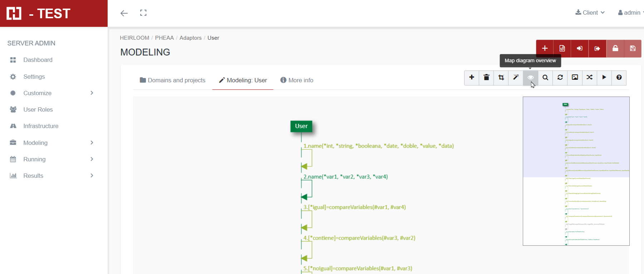
Task: Click the diagram overview minimap thumbnail
Action: coord(576,171)
